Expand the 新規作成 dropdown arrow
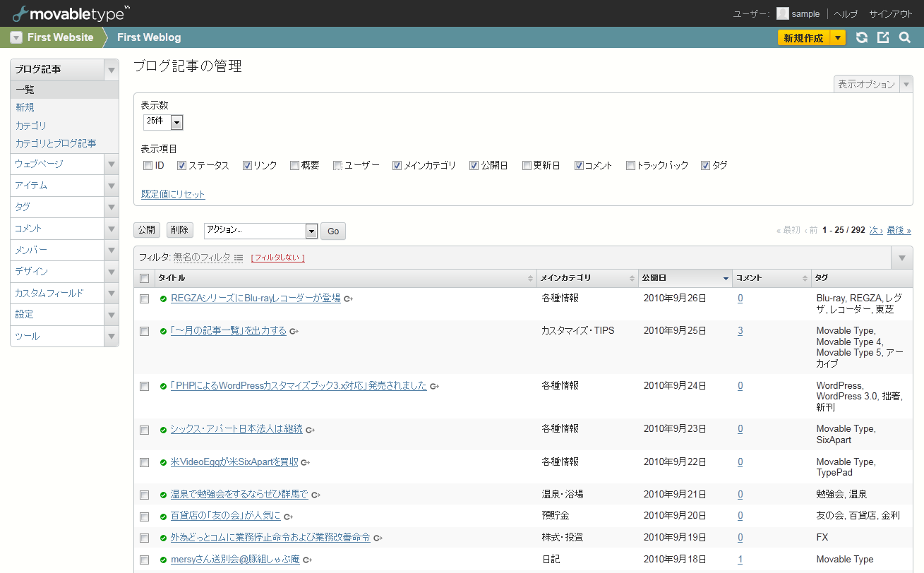 pos(837,38)
